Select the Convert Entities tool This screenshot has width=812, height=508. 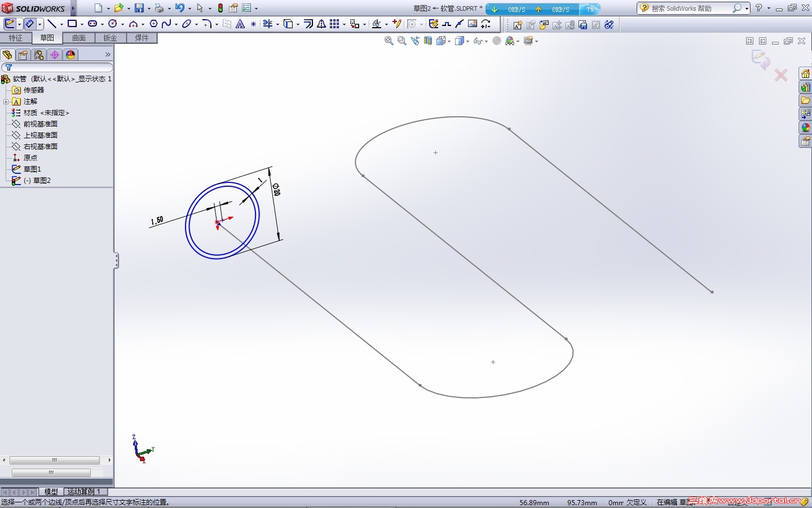click(x=288, y=24)
